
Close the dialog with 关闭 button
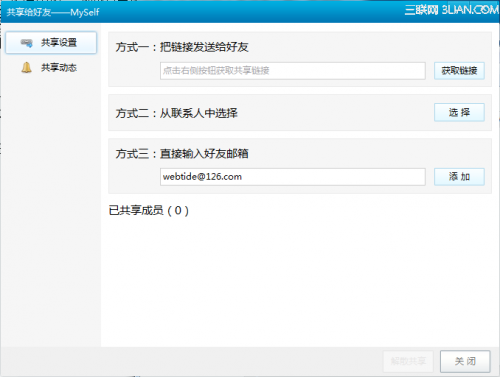click(465, 361)
